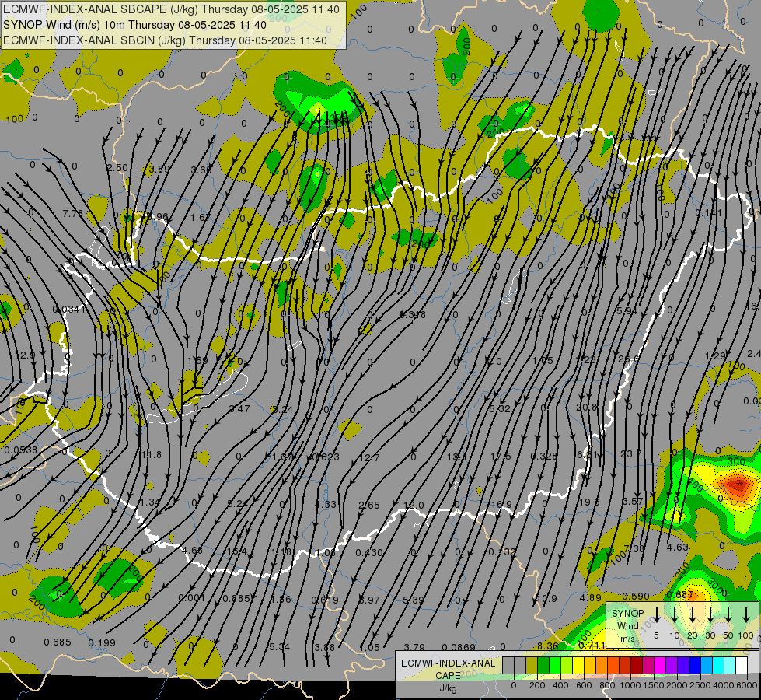Click the '1000' tick label in CAPE legend
Image resolution: width=761 pixels, height=700 pixels.
click(630, 685)
